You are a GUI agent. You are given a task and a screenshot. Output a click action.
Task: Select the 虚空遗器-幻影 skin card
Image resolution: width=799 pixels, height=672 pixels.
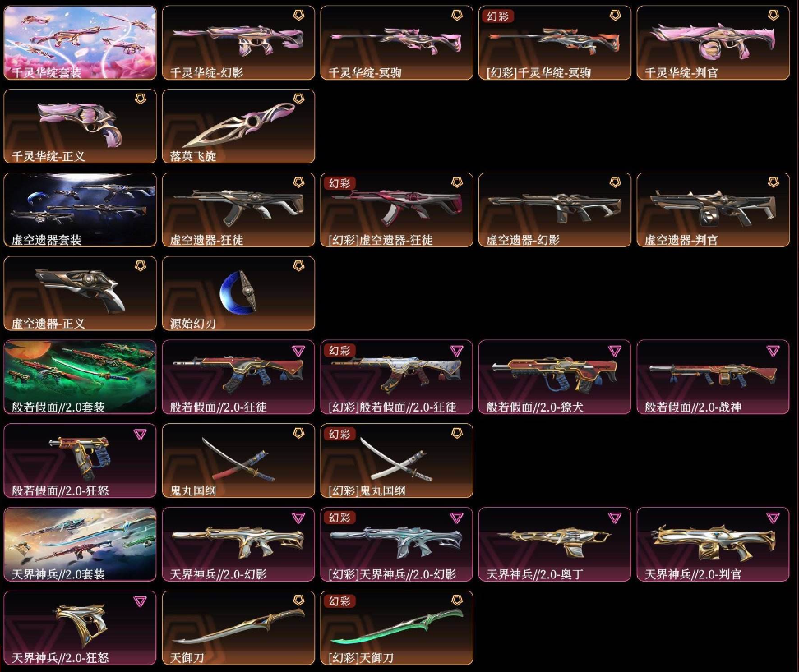tap(555, 209)
